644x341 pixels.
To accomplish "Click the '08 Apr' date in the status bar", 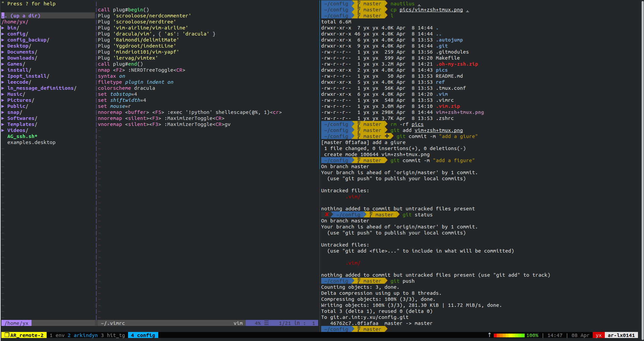I will pos(580,335).
